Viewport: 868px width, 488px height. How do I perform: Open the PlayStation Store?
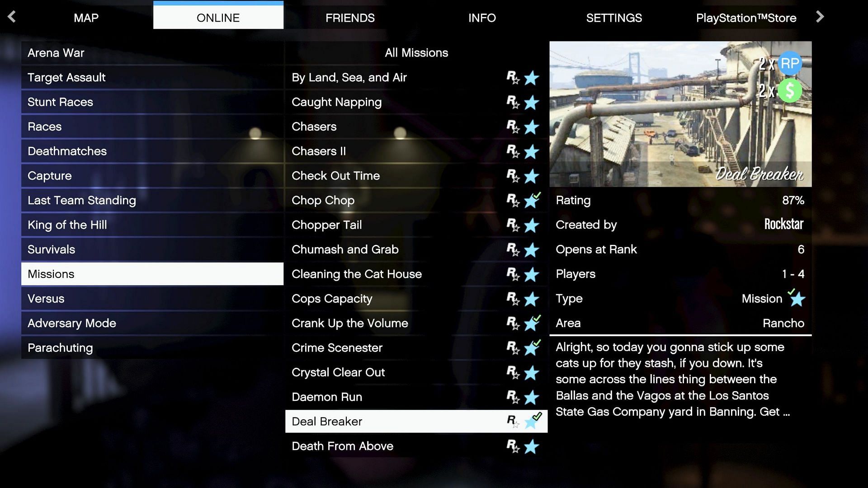pyautogui.click(x=746, y=18)
